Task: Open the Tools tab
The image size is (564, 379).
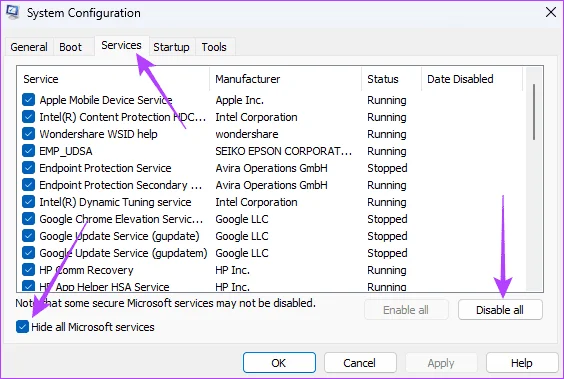Action: pyautogui.click(x=214, y=47)
